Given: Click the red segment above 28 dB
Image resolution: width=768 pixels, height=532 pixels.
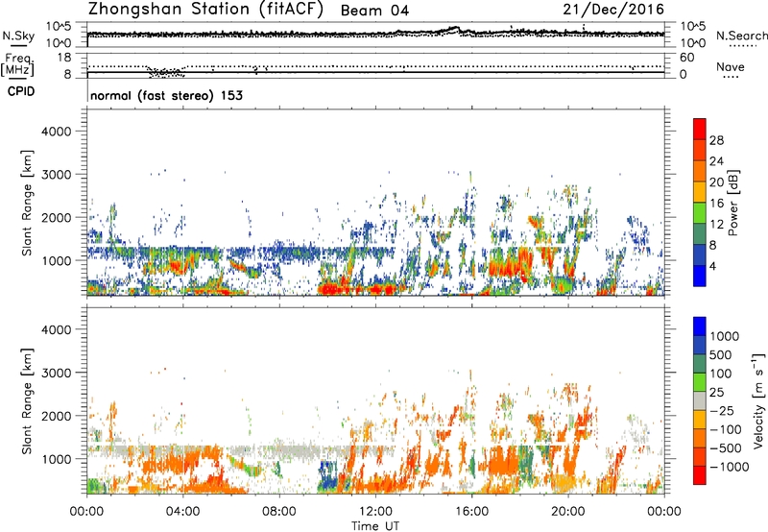Looking at the screenshot, I should (x=700, y=129).
